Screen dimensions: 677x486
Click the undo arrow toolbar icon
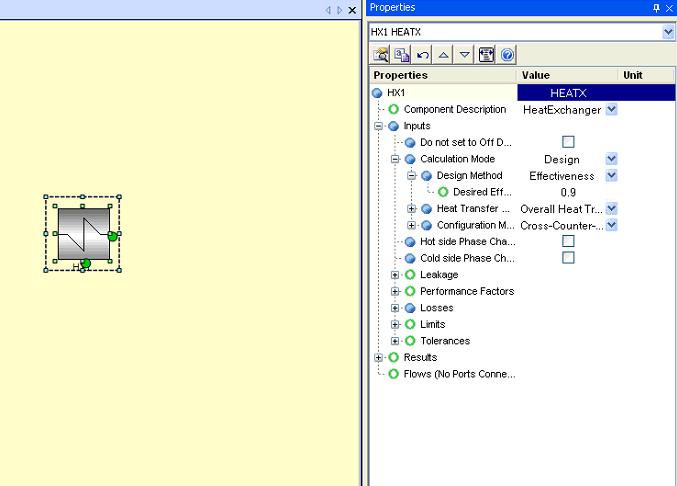click(x=423, y=55)
